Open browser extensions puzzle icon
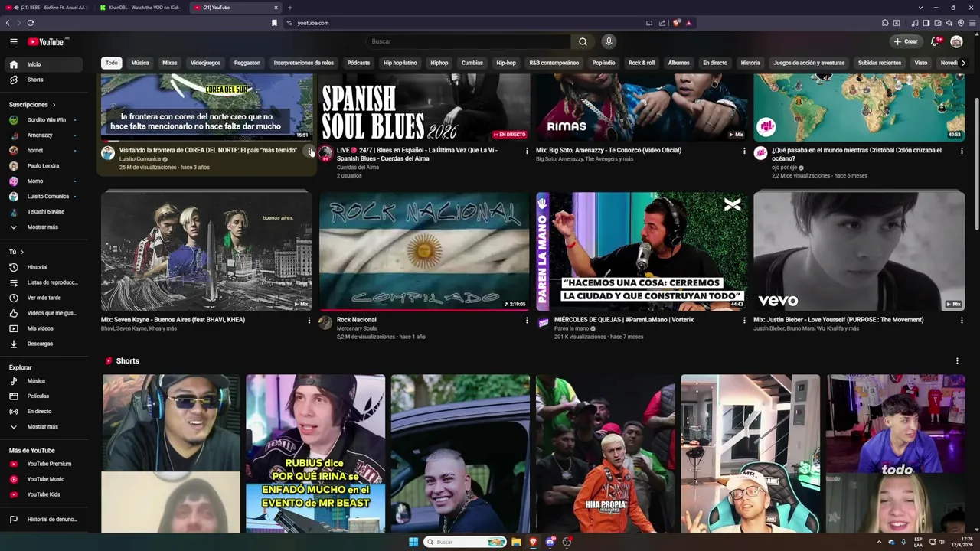The width and height of the screenshot is (980, 551). [885, 23]
